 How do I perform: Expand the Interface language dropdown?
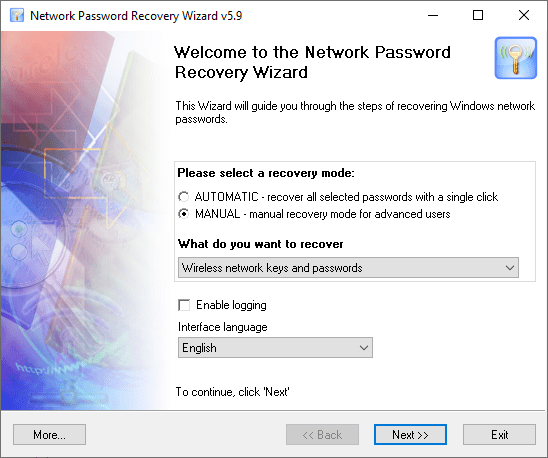275,348
